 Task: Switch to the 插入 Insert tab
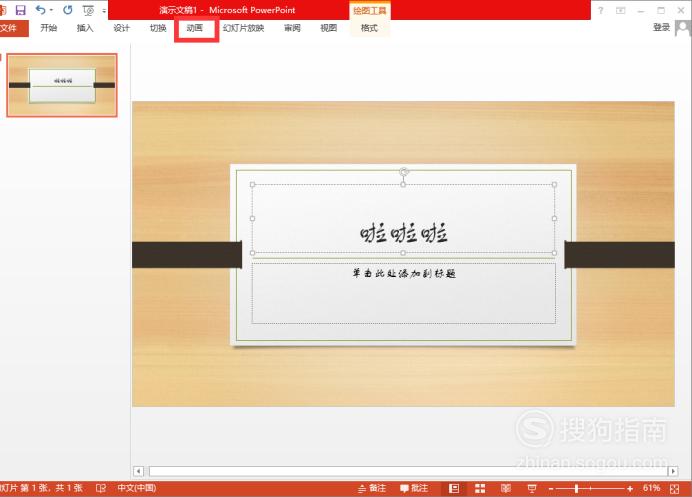85,28
